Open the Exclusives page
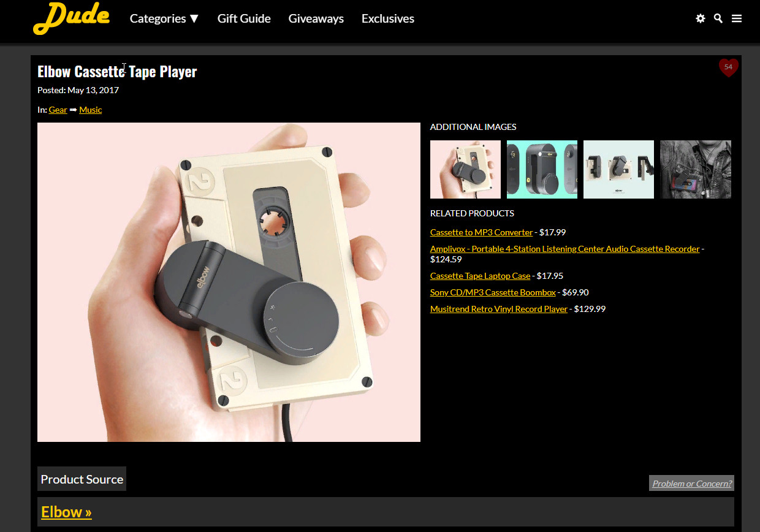760x532 pixels. point(388,18)
